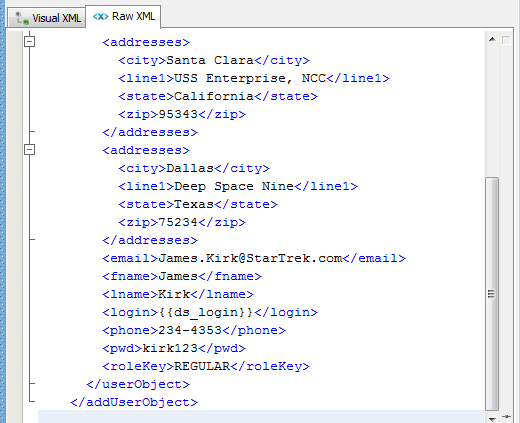The image size is (520, 423).
Task: Click the small square above the scrollbar
Action: coord(506,40)
